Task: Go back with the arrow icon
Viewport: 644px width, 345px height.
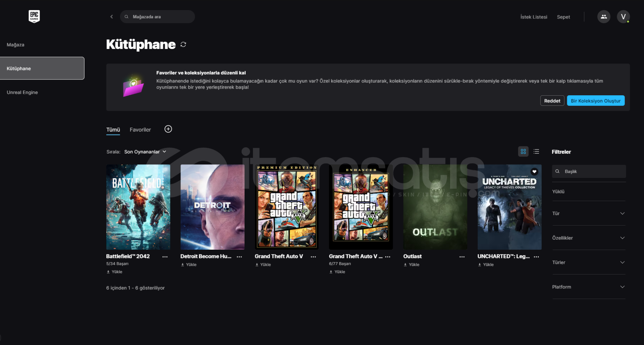Action: (x=112, y=17)
